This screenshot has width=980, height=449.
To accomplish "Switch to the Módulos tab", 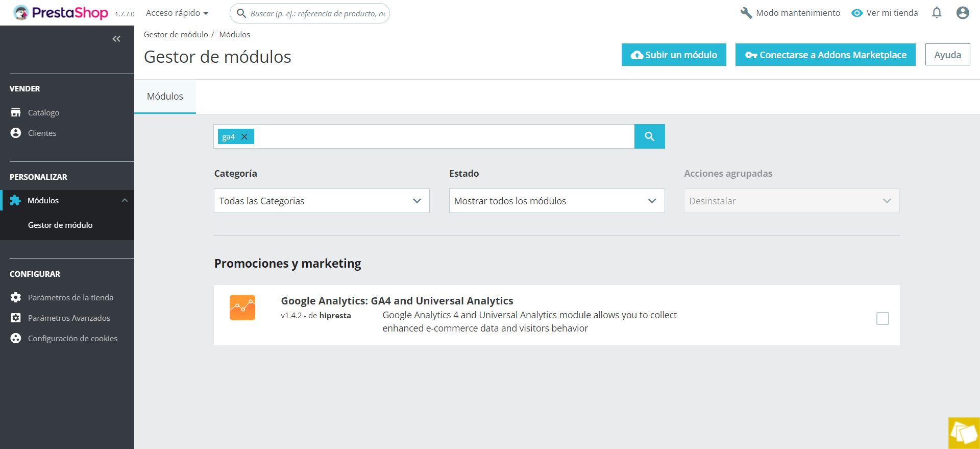I will (165, 97).
